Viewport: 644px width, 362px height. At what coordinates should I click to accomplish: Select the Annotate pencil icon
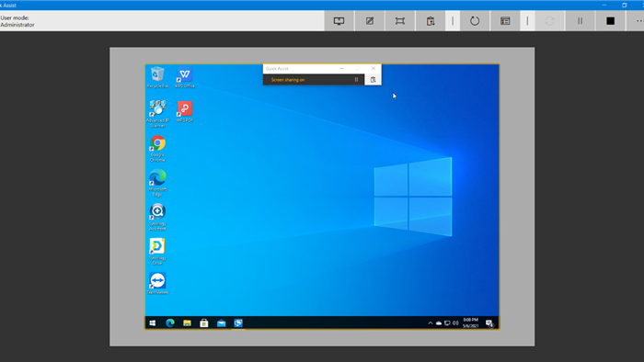tap(370, 21)
